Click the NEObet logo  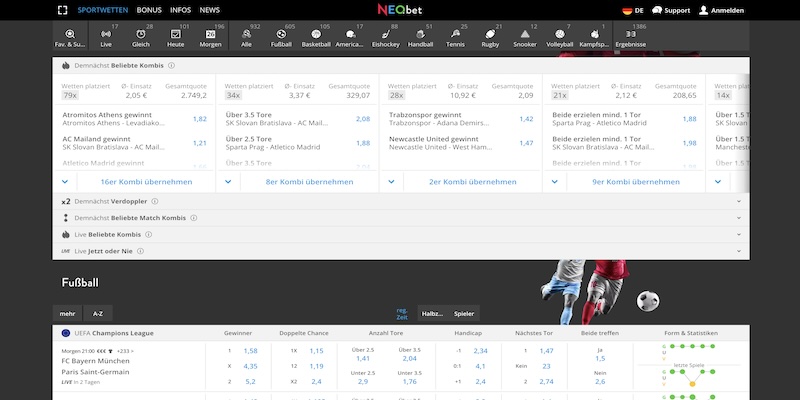400,10
